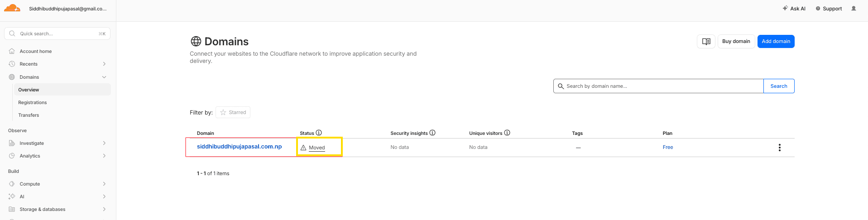Click the Search by domain name field
The image size is (868, 220).
coord(658,86)
